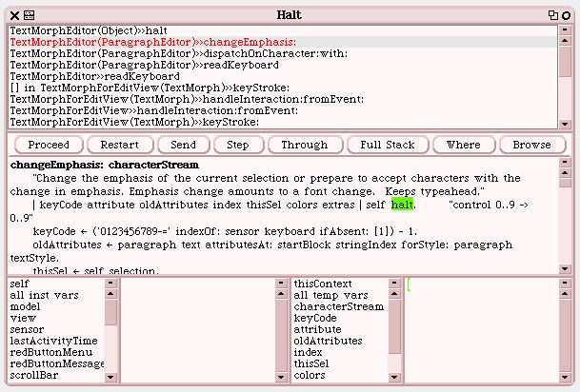This screenshot has height=392, width=580.
Task: Click the stack list scrollbar thumb
Action: pos(565,61)
